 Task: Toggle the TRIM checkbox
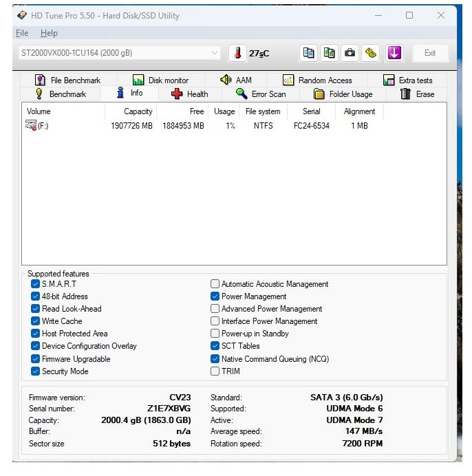tap(215, 371)
